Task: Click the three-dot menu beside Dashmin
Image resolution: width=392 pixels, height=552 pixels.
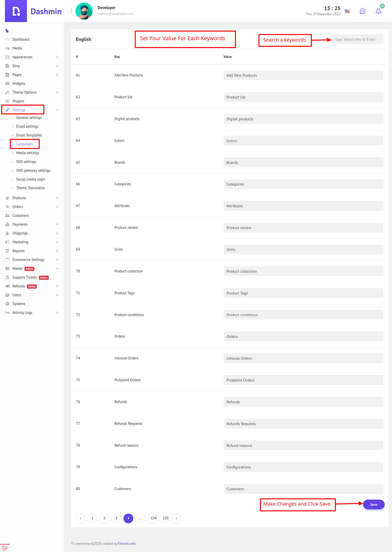Action: click(71, 11)
